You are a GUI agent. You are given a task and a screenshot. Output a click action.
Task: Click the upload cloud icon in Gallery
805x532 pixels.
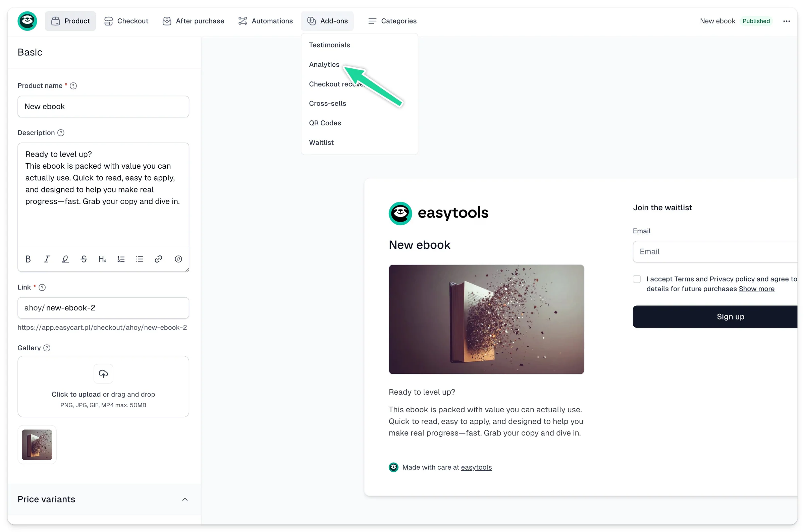[103, 374]
